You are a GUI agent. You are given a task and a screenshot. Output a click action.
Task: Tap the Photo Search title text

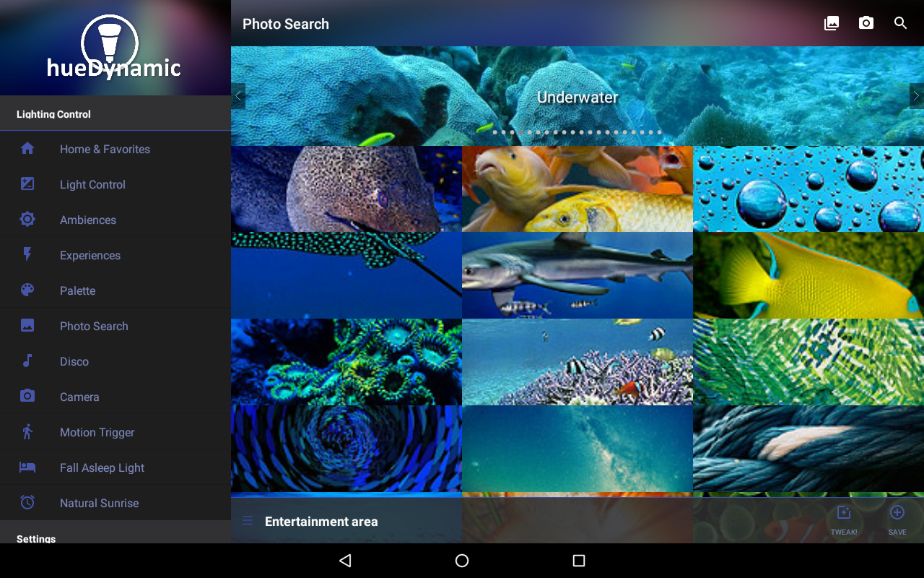tap(286, 24)
